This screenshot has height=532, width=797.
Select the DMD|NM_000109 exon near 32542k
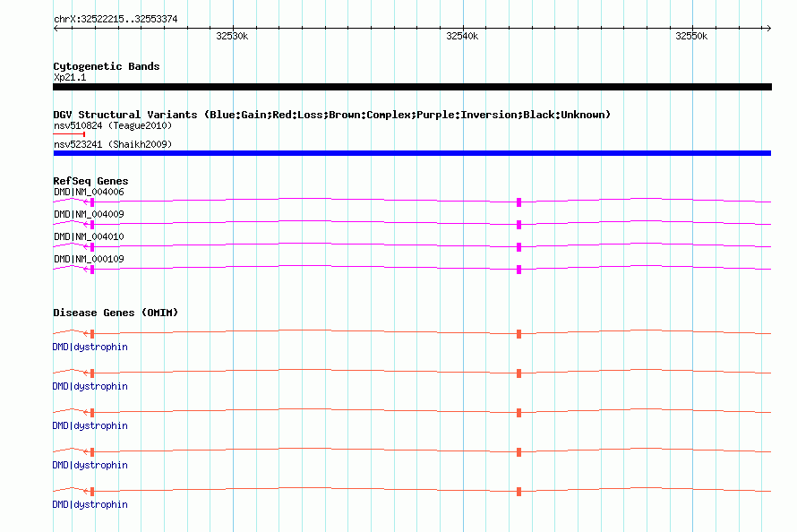[519, 270]
